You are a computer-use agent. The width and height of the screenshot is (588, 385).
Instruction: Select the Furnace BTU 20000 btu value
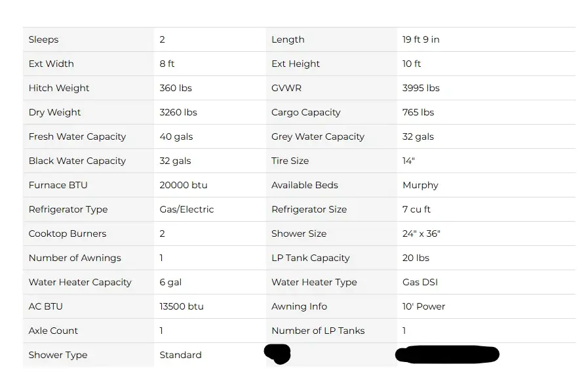point(184,185)
